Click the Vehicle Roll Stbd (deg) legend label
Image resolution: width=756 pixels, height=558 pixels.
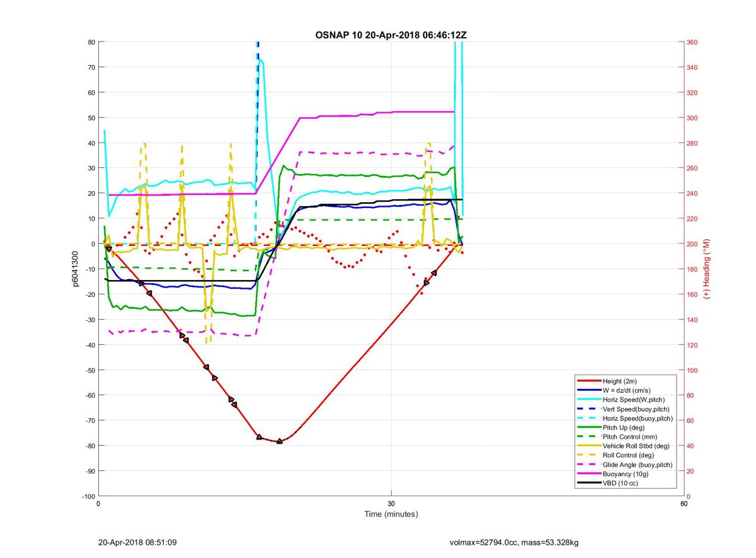pyautogui.click(x=636, y=446)
